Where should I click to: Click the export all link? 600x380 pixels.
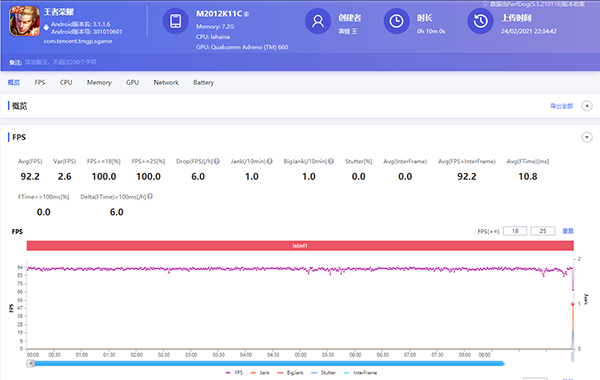click(561, 106)
